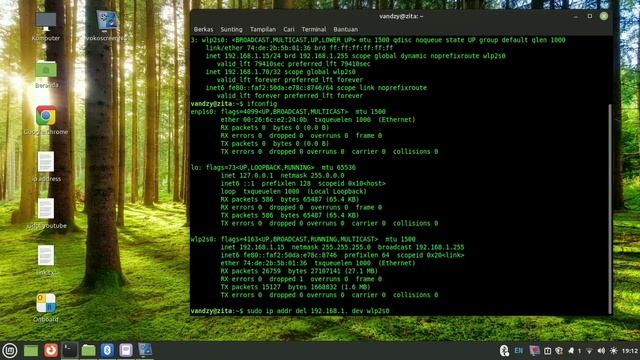Open the Wi-Fi network tray menu
The height and width of the screenshot is (360, 640).
tap(589, 351)
